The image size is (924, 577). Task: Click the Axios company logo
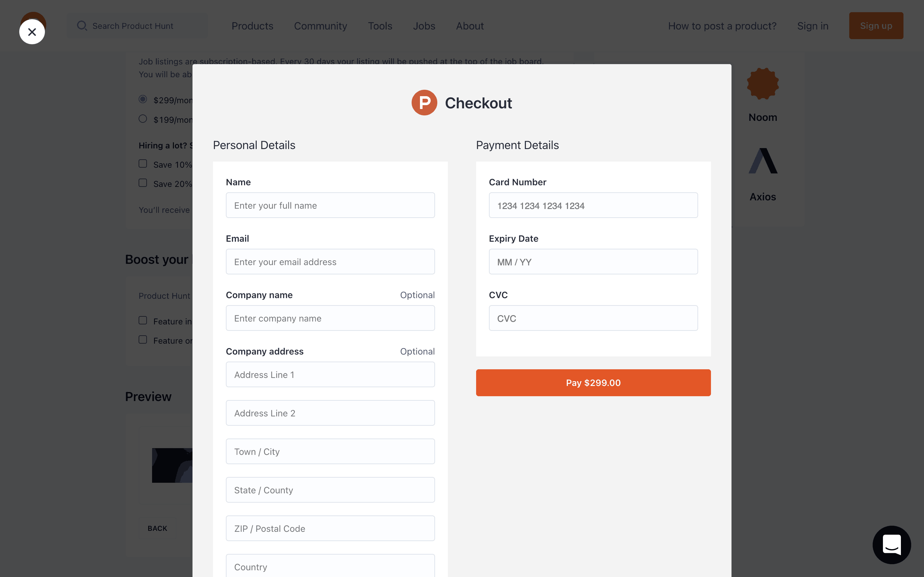pos(763,161)
